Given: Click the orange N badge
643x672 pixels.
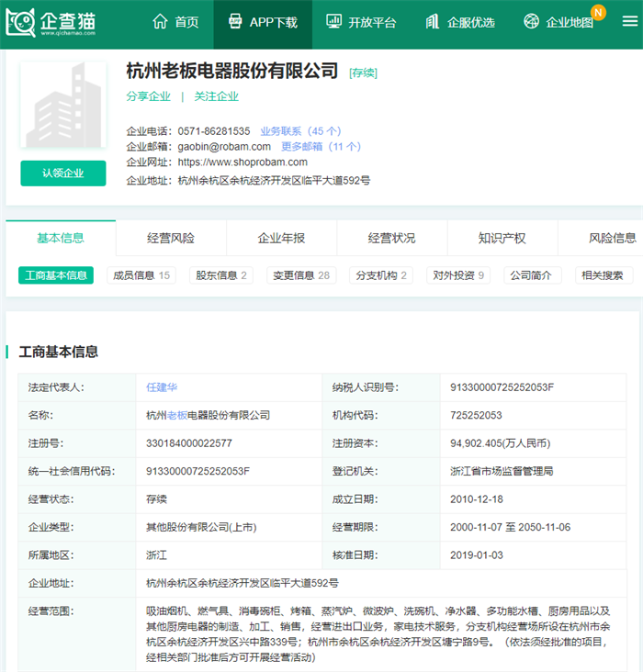Looking at the screenshot, I should tap(598, 13).
